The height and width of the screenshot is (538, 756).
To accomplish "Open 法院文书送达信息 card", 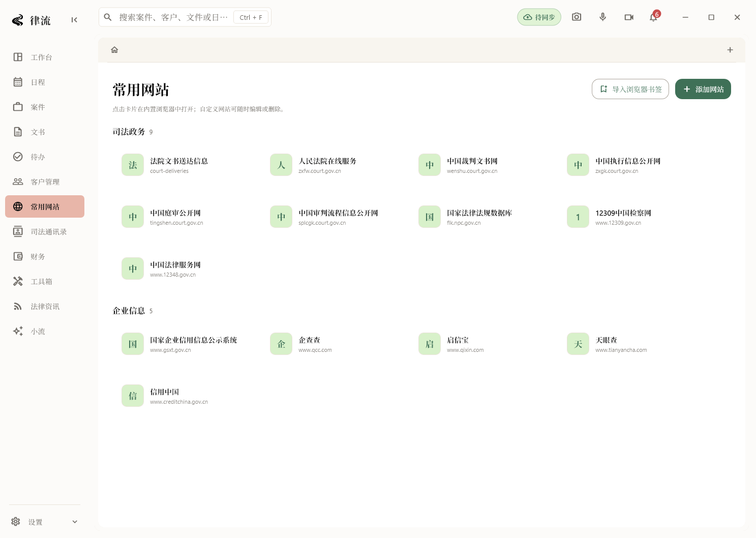I will pos(187,165).
